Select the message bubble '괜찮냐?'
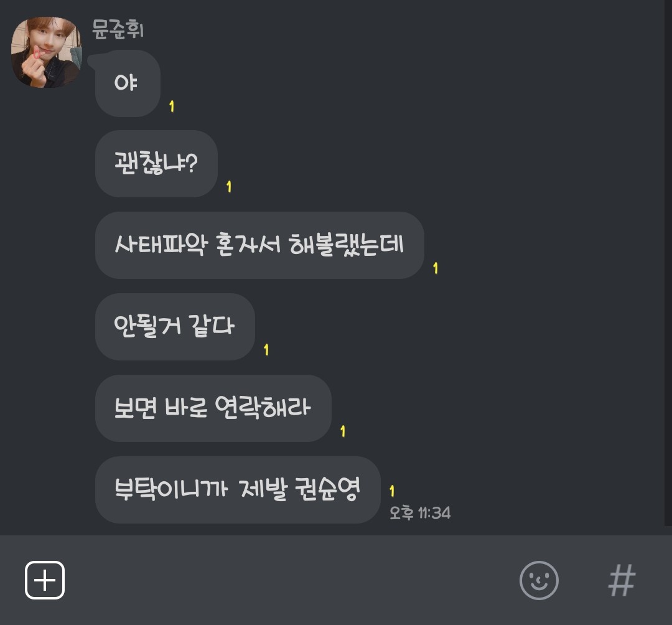 point(156,163)
